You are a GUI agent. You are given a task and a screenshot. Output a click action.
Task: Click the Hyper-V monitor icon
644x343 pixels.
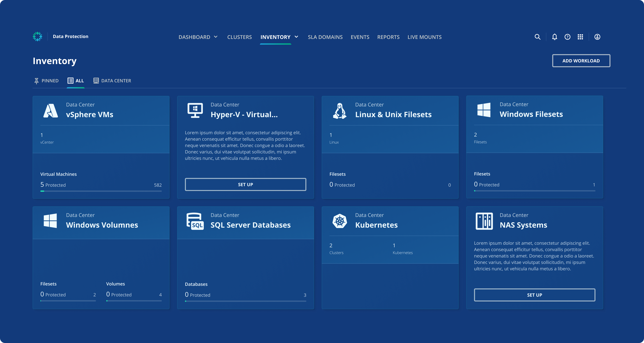195,110
